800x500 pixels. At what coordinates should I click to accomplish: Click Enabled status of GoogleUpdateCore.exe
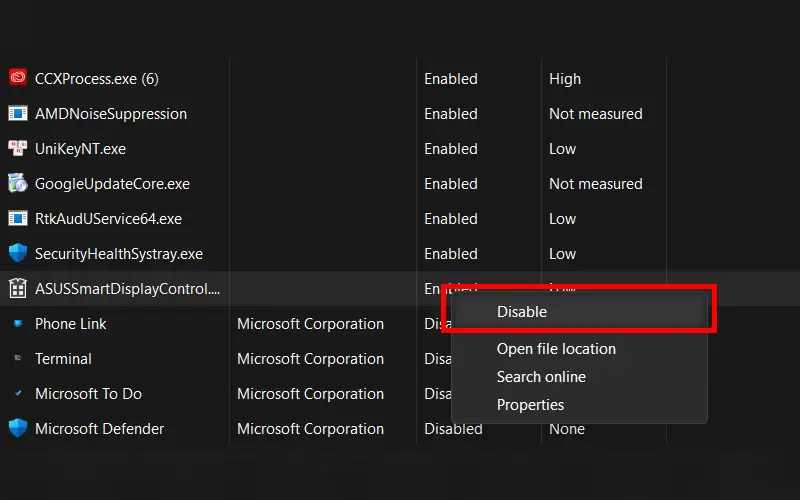coord(451,184)
